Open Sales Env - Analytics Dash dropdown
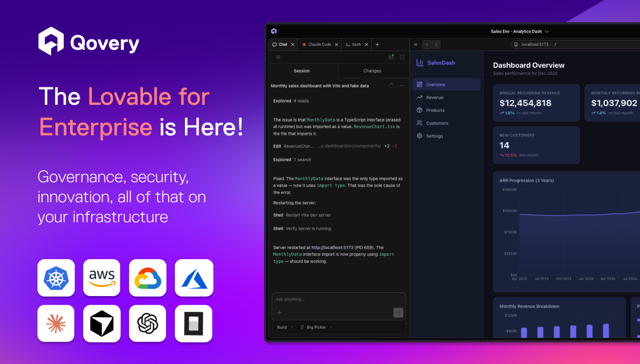The image size is (640, 364). tap(520, 32)
